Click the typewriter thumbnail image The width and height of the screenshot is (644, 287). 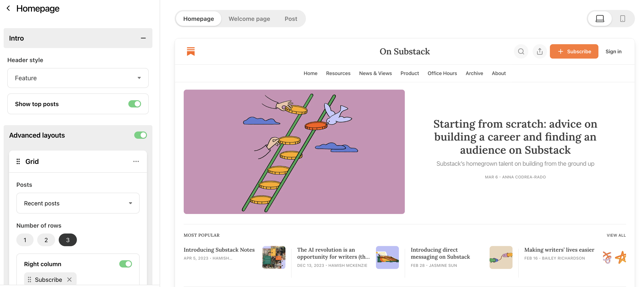[387, 257]
